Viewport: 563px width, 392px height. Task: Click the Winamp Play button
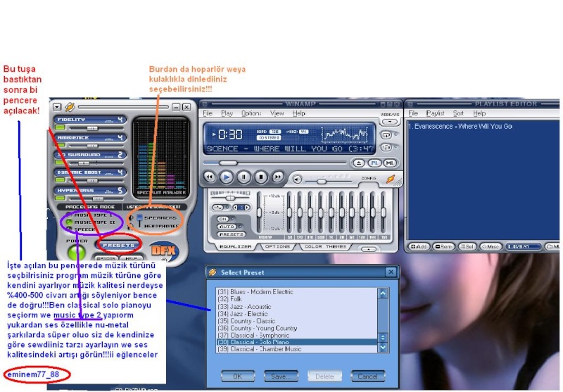(x=226, y=177)
